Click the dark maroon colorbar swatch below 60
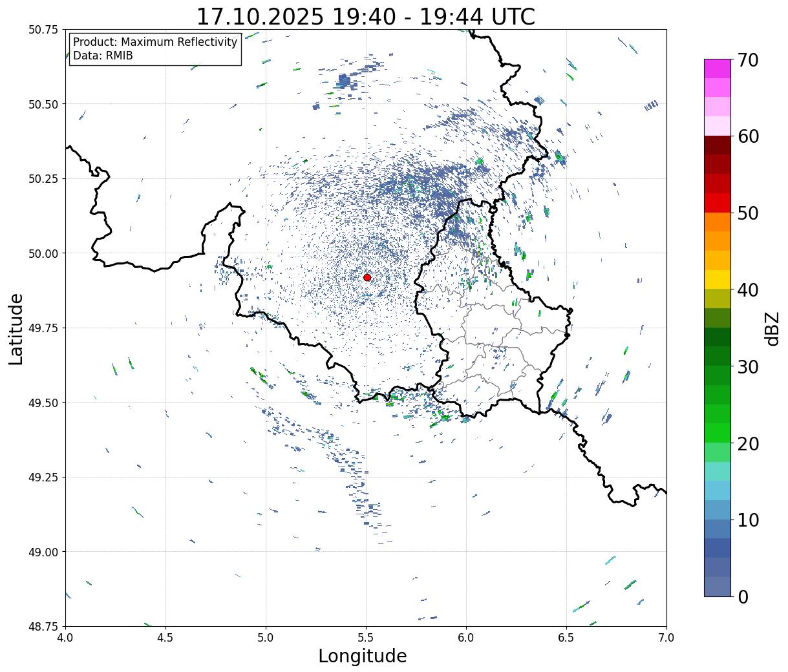 [718, 145]
